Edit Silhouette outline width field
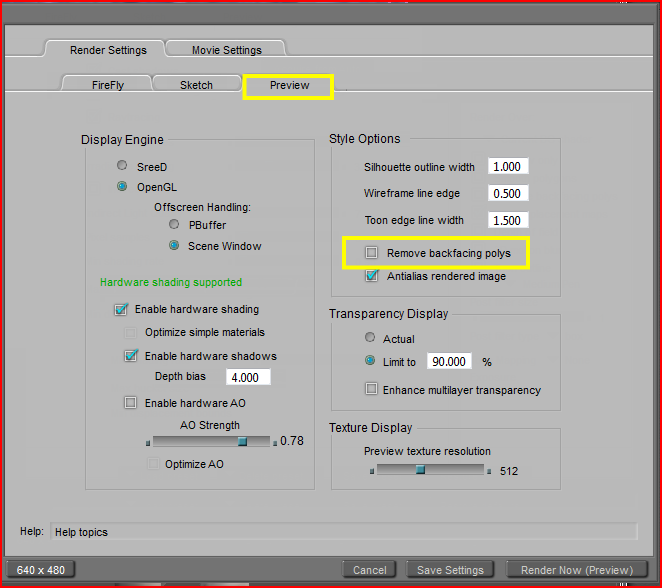662x588 pixels. 508,166
